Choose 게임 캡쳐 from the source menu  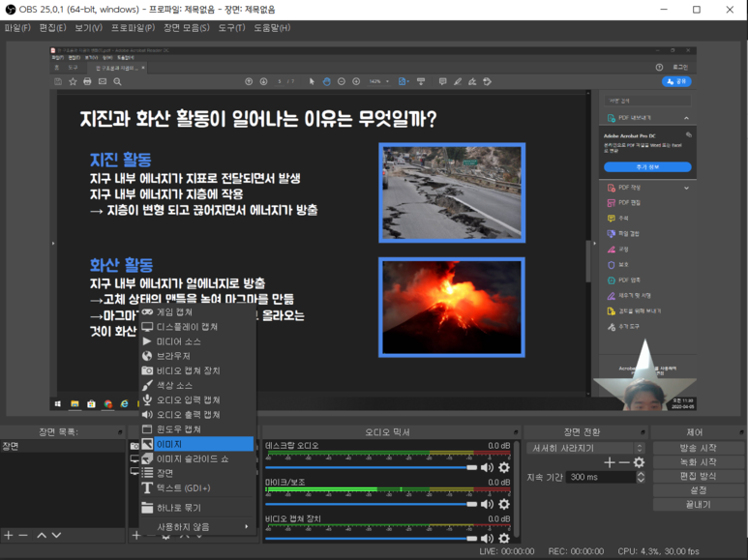pyautogui.click(x=197, y=312)
